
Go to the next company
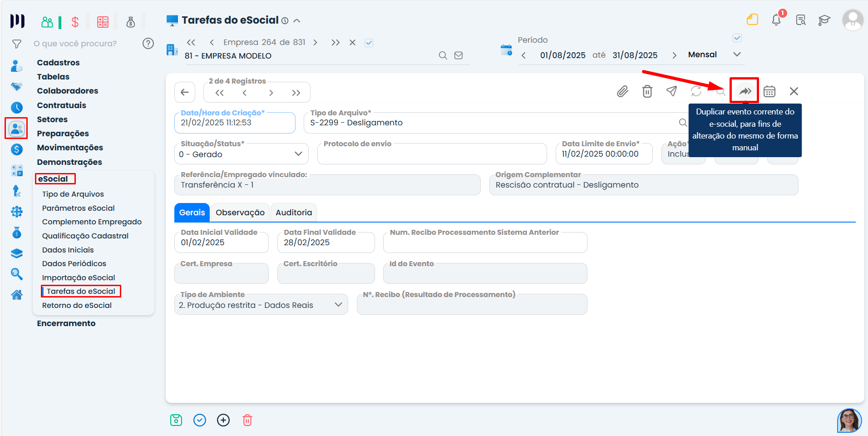point(315,43)
